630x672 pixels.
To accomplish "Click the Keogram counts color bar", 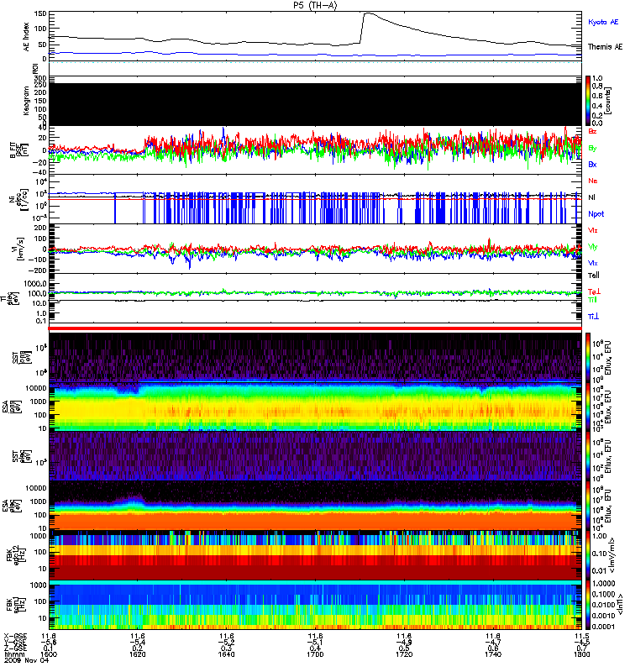I will click(588, 101).
